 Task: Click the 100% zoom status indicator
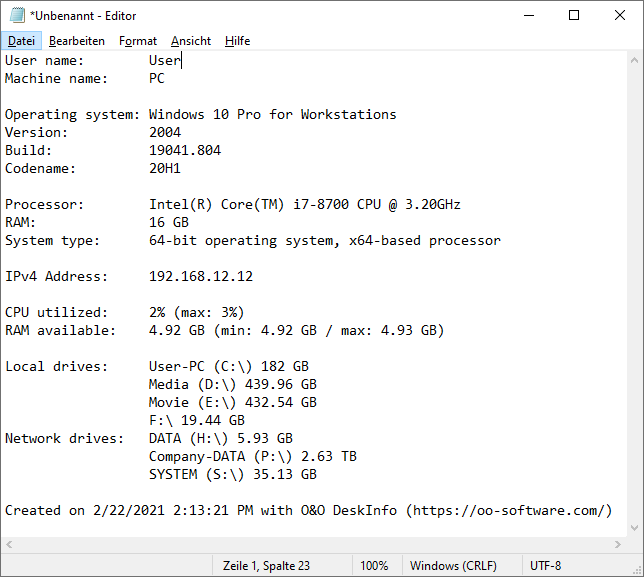click(374, 566)
